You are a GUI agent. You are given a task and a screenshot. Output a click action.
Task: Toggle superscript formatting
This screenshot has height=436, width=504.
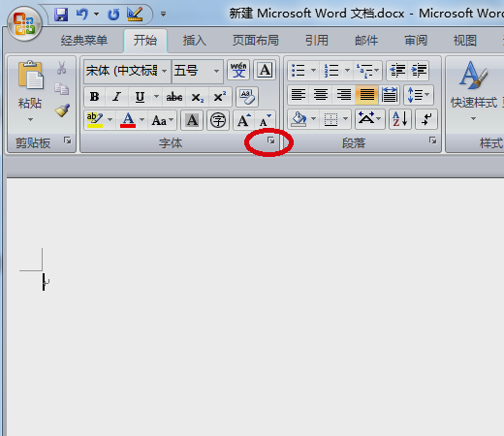220,97
